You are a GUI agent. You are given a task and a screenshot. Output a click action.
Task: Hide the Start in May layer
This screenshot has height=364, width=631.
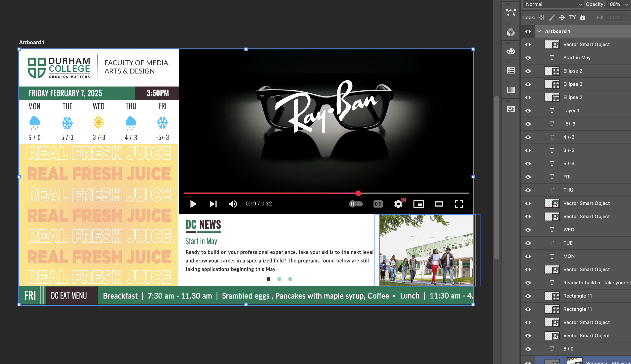(528, 58)
